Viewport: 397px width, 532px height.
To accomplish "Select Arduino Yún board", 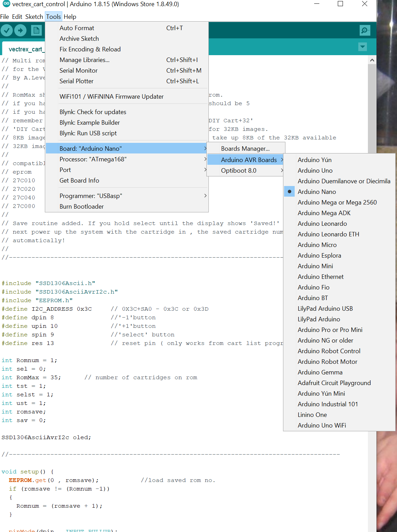I will click(340, 160).
